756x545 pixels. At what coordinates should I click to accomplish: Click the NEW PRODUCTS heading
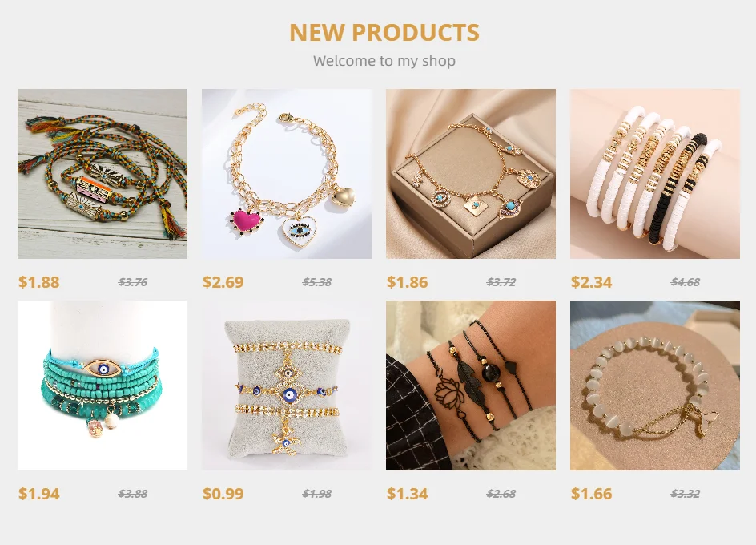(384, 33)
